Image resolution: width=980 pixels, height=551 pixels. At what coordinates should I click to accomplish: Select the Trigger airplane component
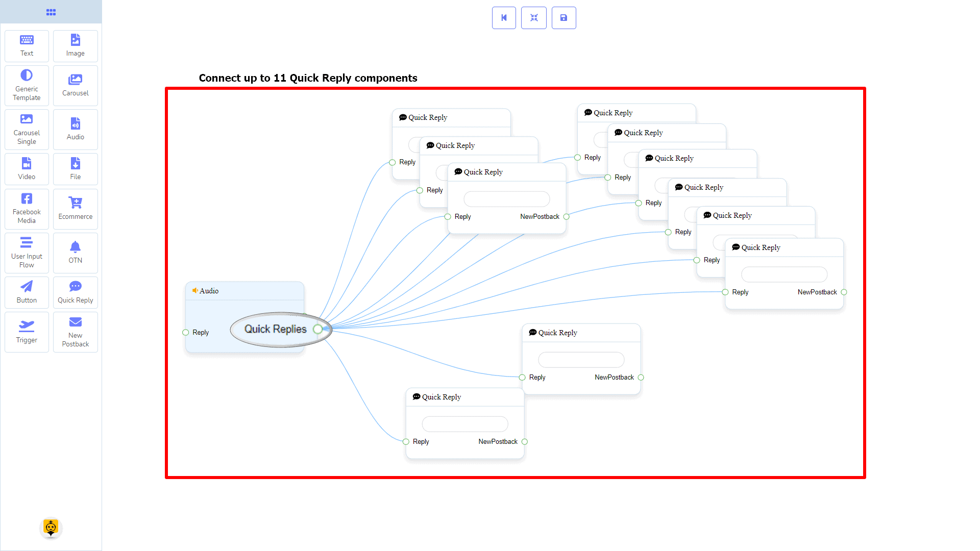27,332
